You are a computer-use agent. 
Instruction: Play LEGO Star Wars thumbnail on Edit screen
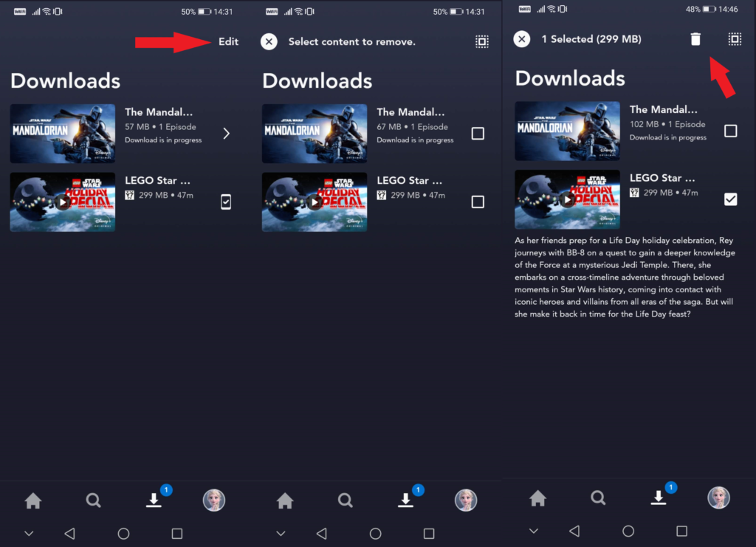pyautogui.click(x=63, y=202)
